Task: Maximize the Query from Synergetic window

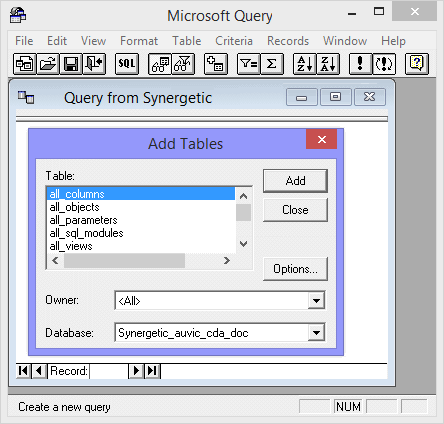Action: tap(335, 97)
